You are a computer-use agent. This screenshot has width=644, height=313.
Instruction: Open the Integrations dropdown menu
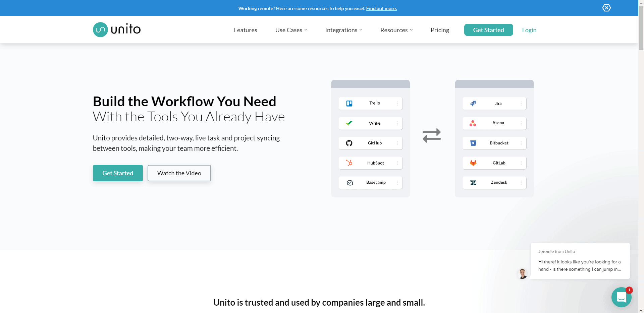343,30
